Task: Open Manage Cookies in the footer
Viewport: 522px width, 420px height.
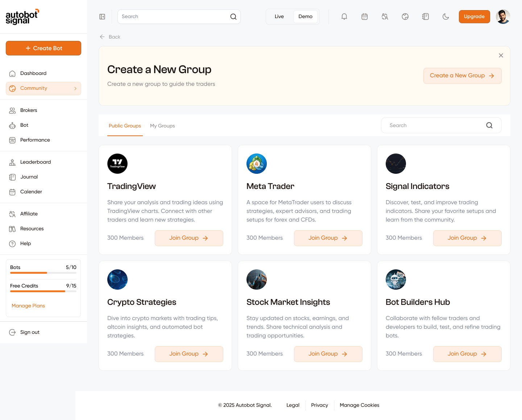Action: (360, 405)
